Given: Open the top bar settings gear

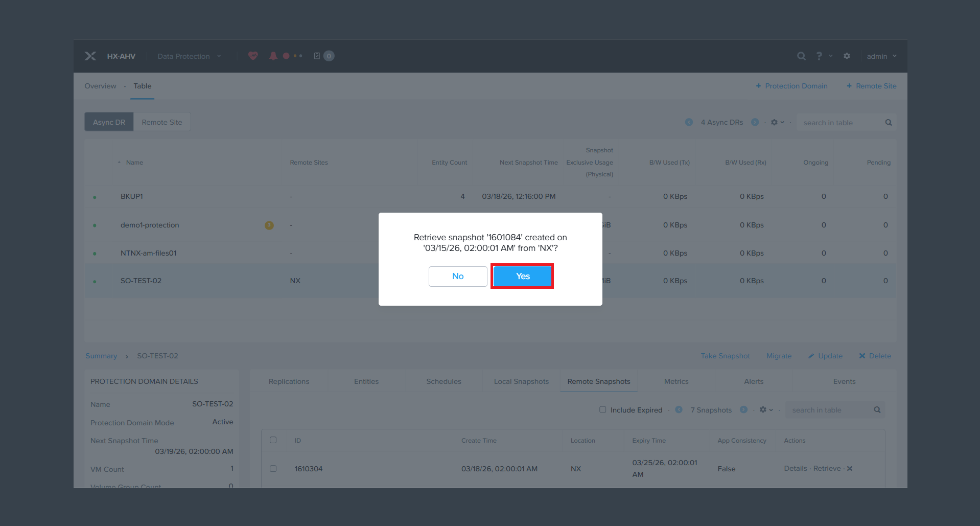Looking at the screenshot, I should [847, 56].
